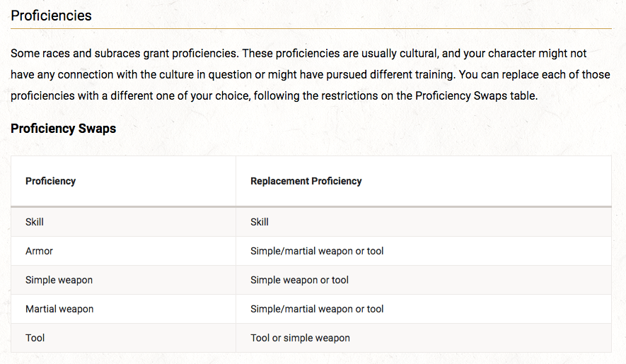Click the Martial weapon proficiency cell
Viewport: 626px width, 364px height.
click(59, 309)
